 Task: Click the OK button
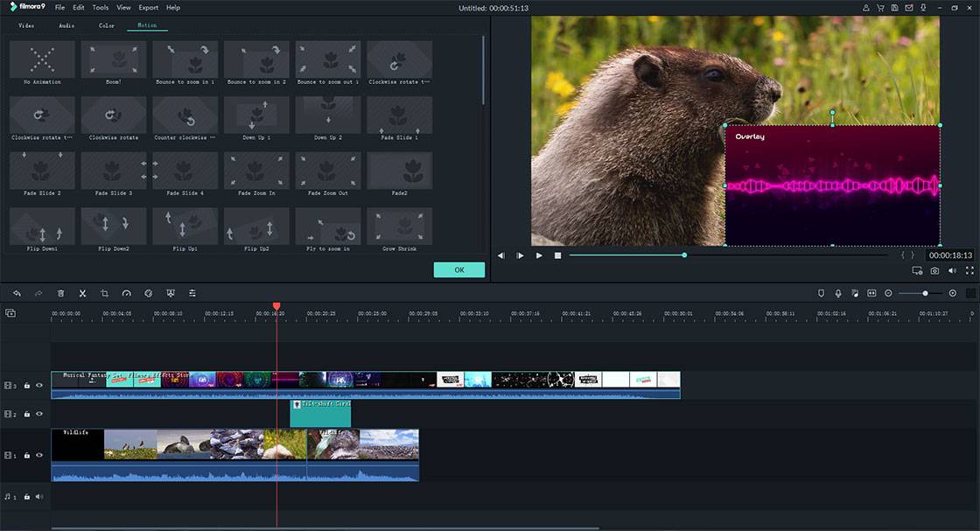pos(458,269)
